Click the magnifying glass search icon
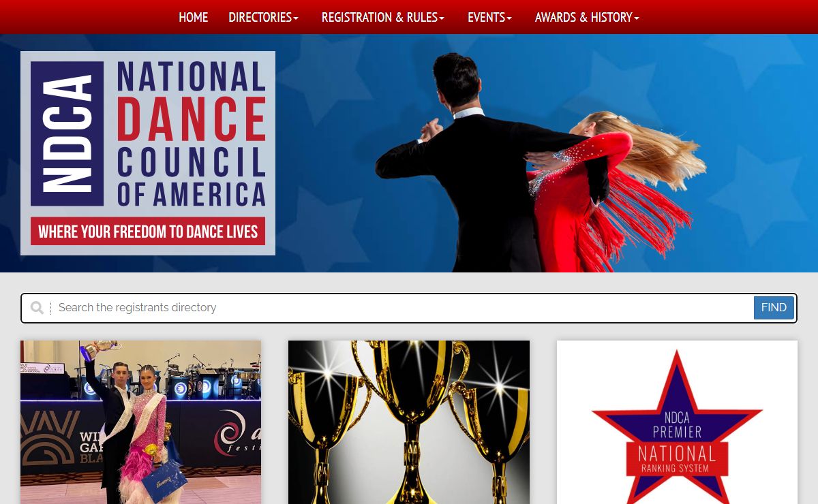This screenshot has width=818, height=504. tap(37, 308)
